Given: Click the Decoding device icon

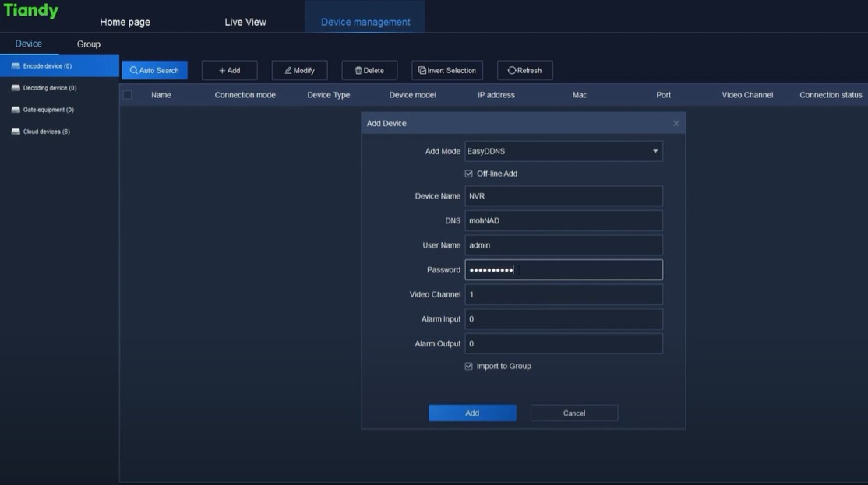Looking at the screenshot, I should [x=16, y=87].
